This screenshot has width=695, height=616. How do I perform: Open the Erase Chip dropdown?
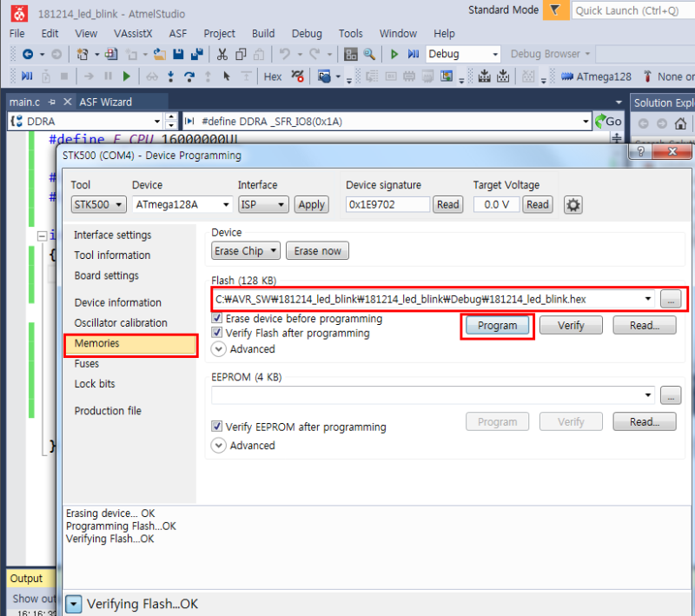coord(246,251)
